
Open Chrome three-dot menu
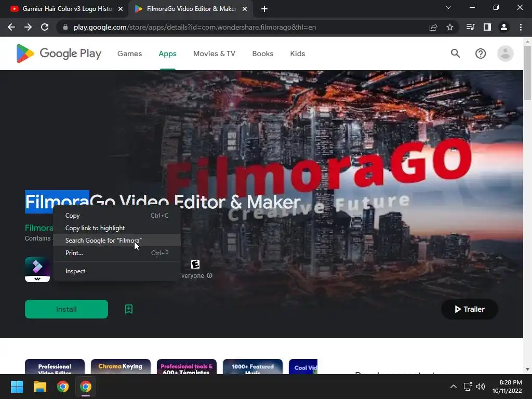[521, 27]
